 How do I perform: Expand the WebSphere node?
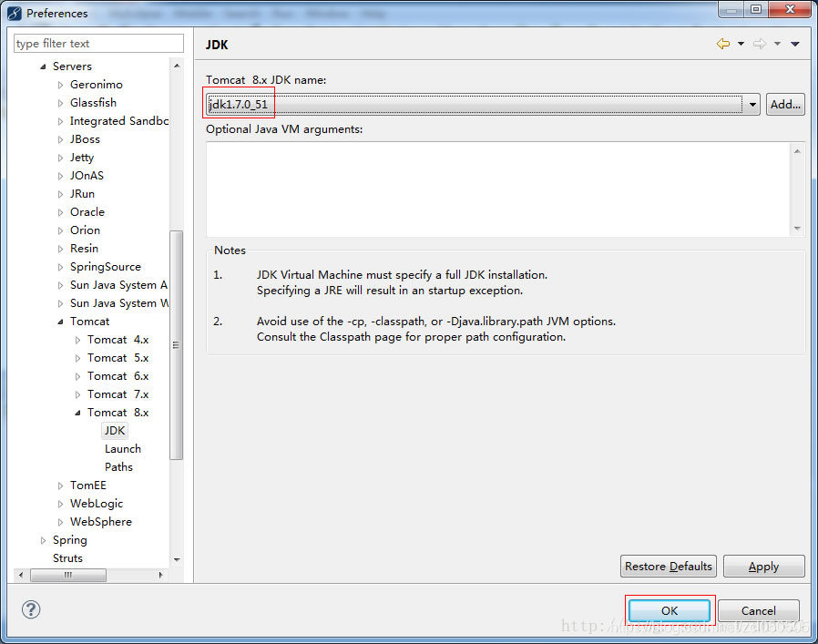click(x=60, y=523)
